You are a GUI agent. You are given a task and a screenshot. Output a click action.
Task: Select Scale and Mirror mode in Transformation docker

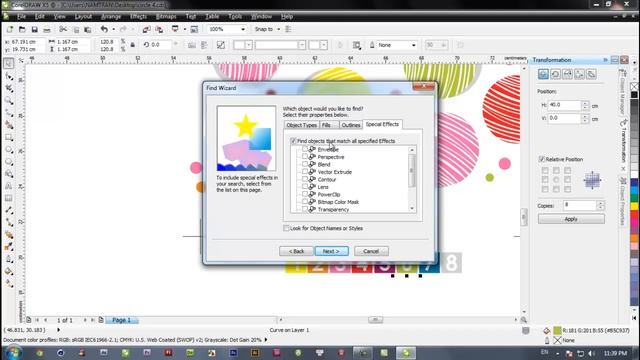[567, 74]
